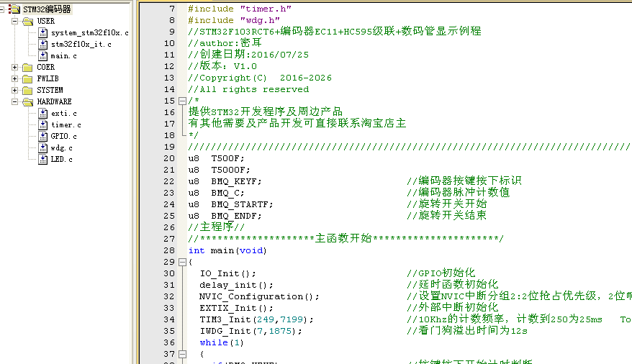632x364 pixels.
Task: Select timer.c in HARDWARE group
Action: coord(66,125)
